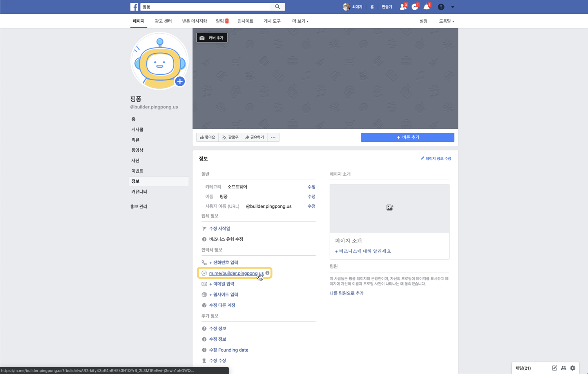
Task: Select the 페이지 tab
Action: 138,21
